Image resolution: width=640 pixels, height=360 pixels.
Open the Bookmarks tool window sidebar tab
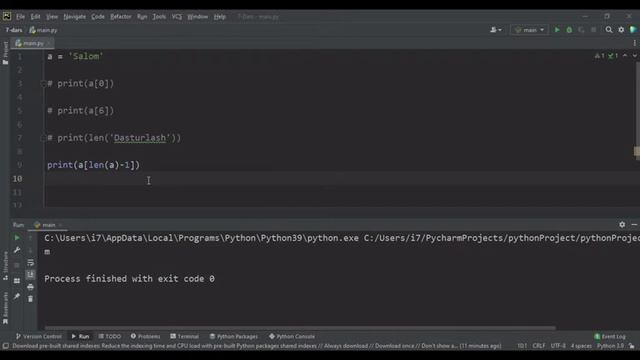pyautogui.click(x=5, y=308)
